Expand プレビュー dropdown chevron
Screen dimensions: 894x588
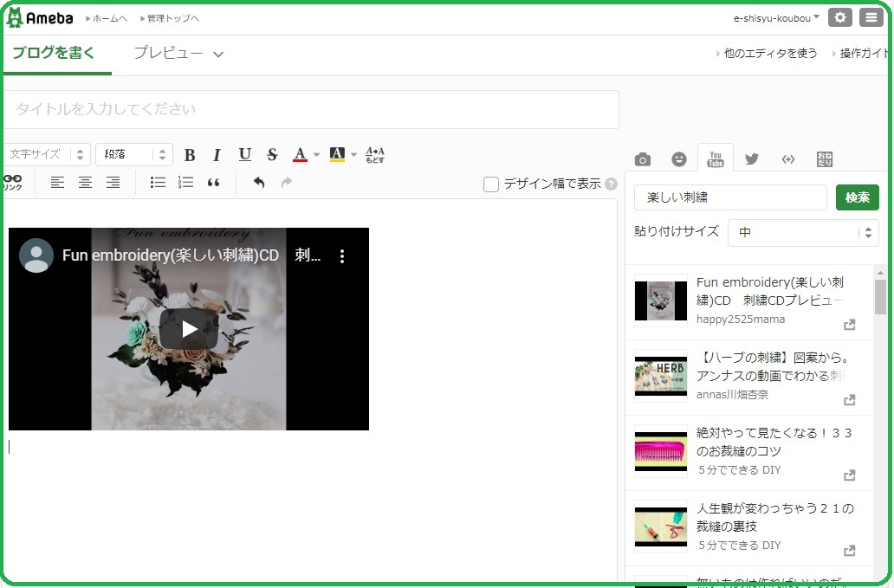click(218, 55)
